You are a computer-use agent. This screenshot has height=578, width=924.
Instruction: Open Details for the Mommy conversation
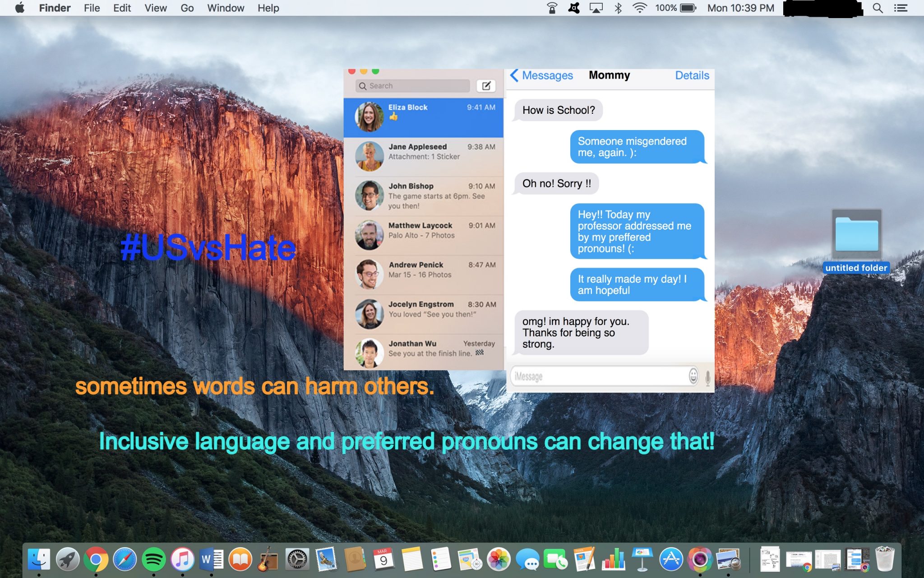(x=692, y=75)
